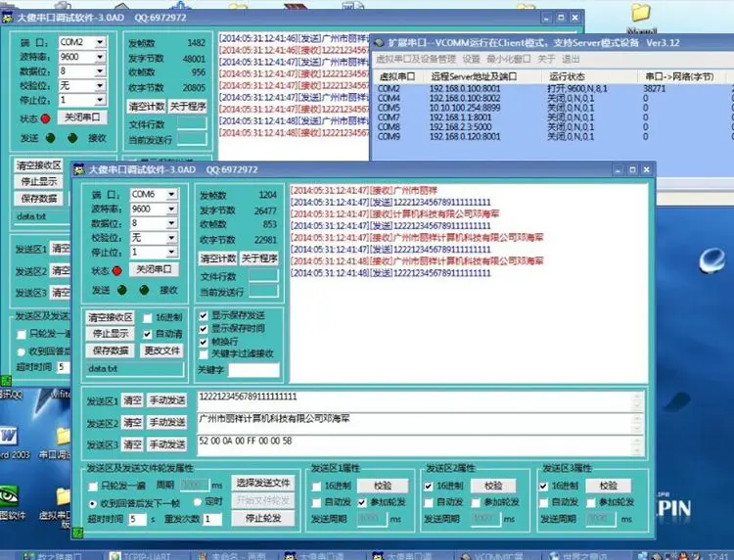Image resolution: width=734 pixels, height=560 pixels.
Task: Open 数据位 dropdown in COM2 window
Action: click(100, 71)
